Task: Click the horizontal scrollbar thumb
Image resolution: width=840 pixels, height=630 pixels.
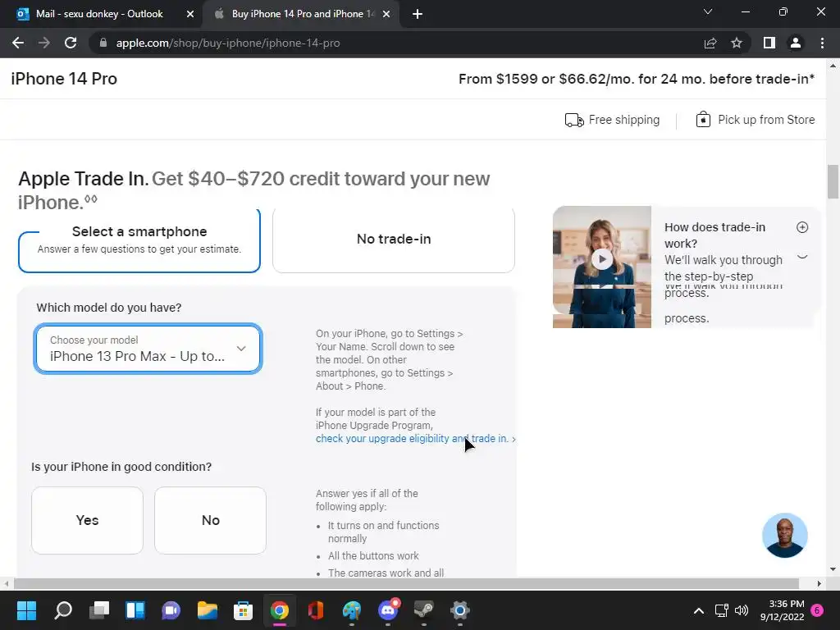Action: pos(406,583)
